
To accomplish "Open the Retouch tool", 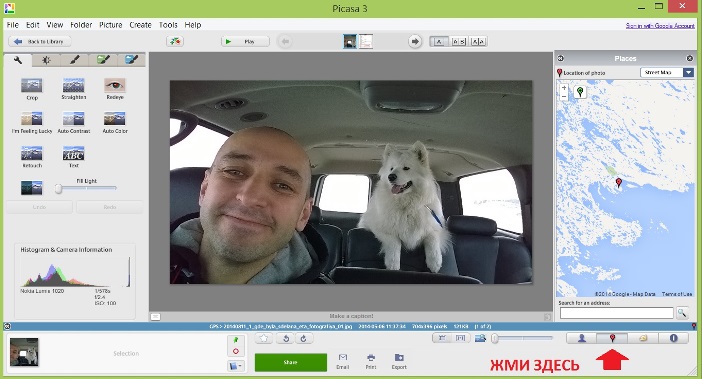I will [32, 157].
